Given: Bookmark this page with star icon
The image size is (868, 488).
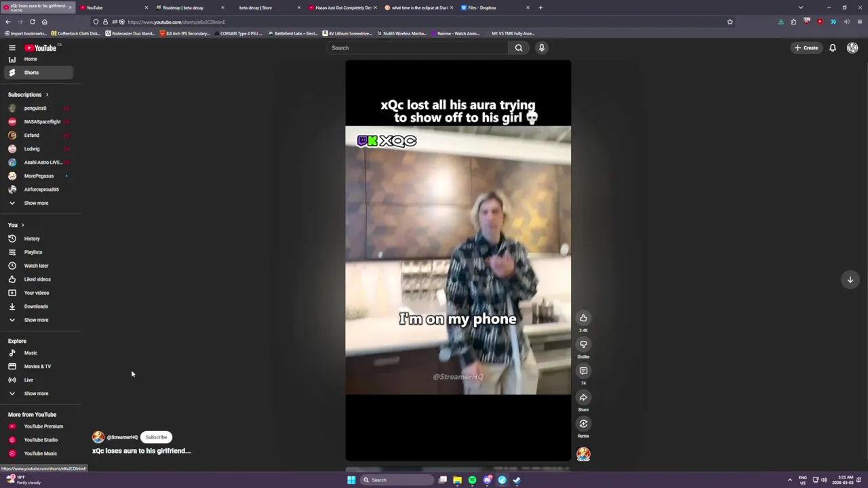Looking at the screenshot, I should pyautogui.click(x=730, y=22).
